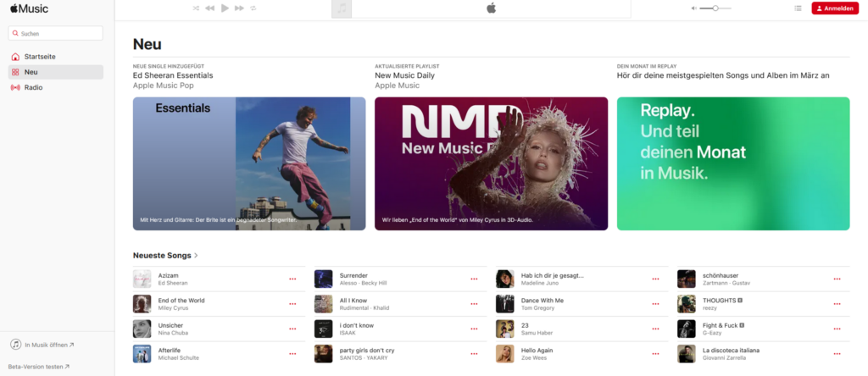Open more options for Surrender

(474, 279)
